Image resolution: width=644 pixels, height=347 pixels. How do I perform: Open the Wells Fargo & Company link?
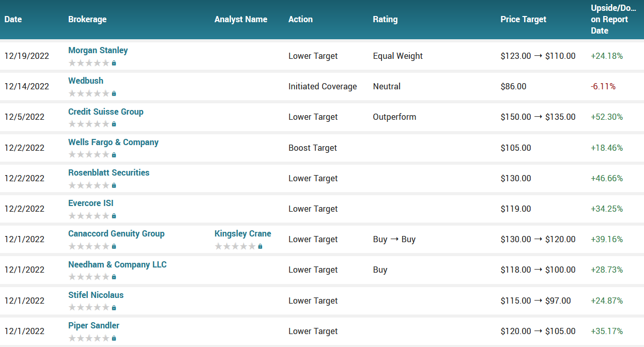pos(113,142)
